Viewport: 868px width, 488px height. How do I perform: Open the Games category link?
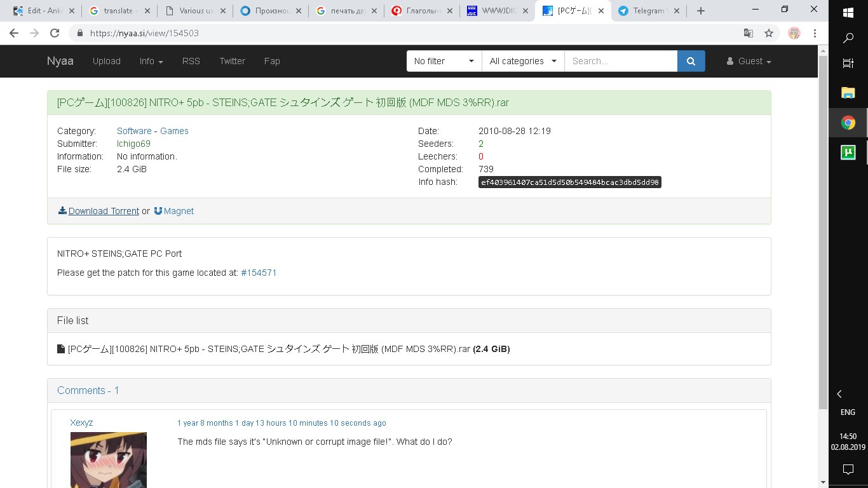pos(174,131)
